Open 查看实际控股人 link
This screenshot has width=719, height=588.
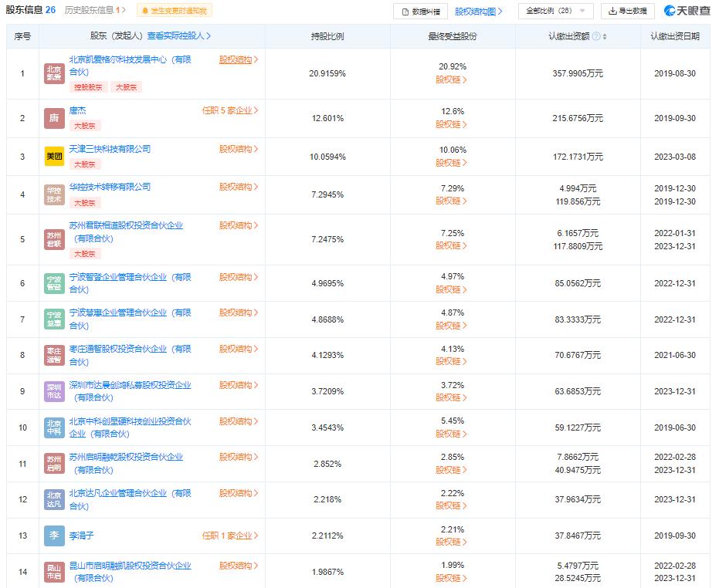pos(179,35)
